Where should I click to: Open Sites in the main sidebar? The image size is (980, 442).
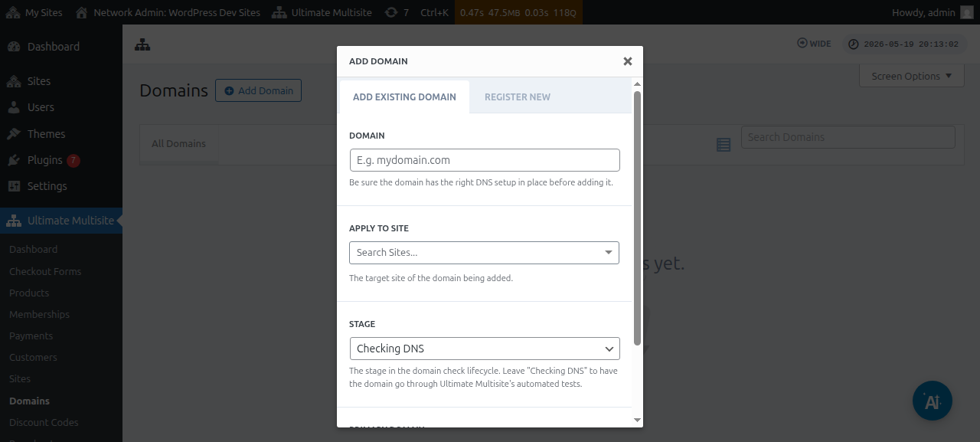[61, 81]
